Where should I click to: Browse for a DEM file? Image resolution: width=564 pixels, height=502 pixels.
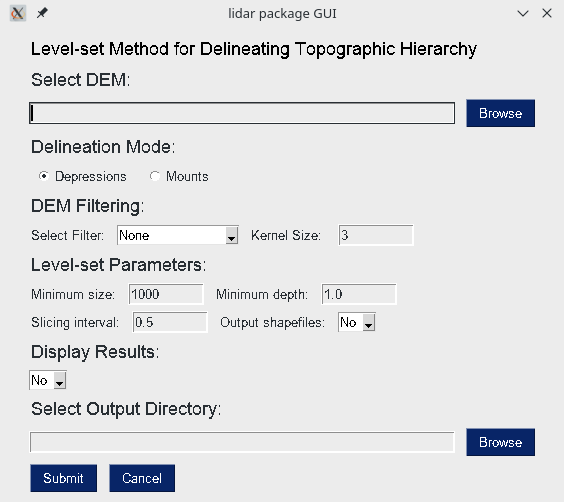[500, 113]
